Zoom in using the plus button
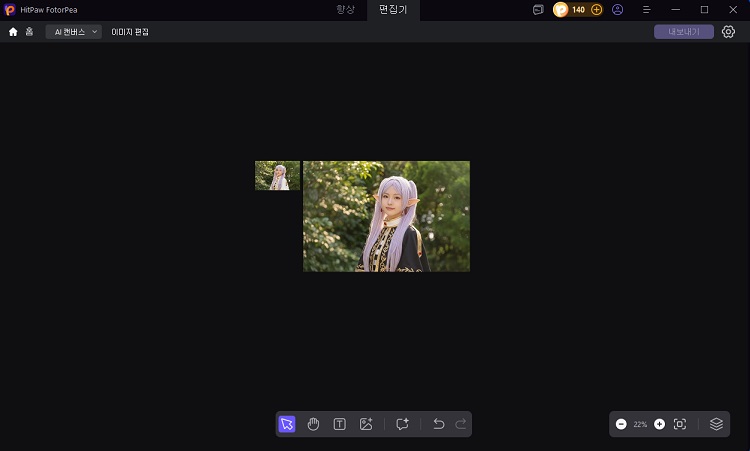This screenshot has height=451, width=750. 660,424
